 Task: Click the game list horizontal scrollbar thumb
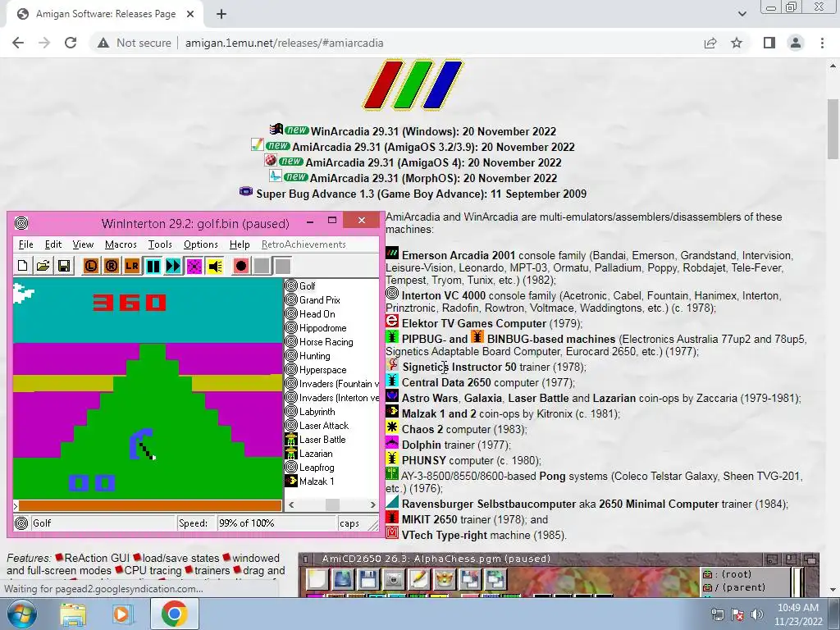[x=332, y=504]
